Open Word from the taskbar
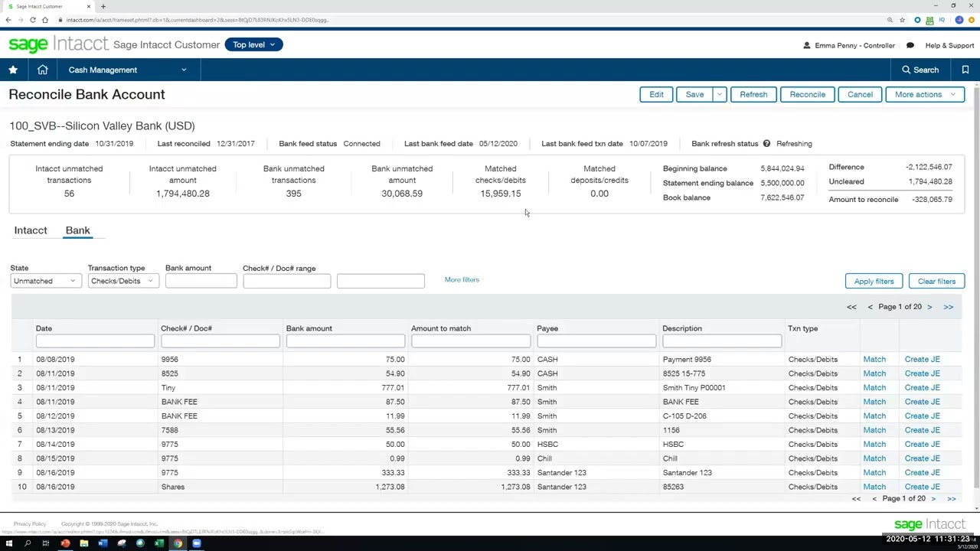Screen dimensions: 980x551 tap(103, 543)
